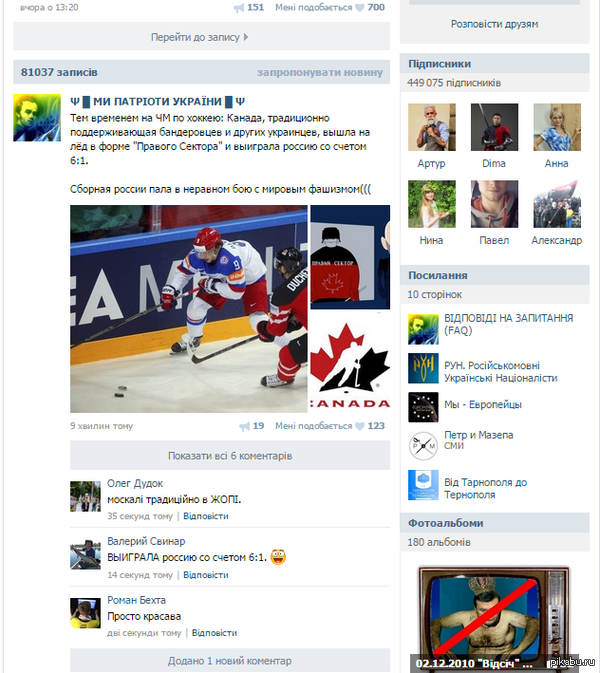Expand all comments via Показати всі 6 коментарів
The height and width of the screenshot is (673, 600).
pyautogui.click(x=230, y=455)
